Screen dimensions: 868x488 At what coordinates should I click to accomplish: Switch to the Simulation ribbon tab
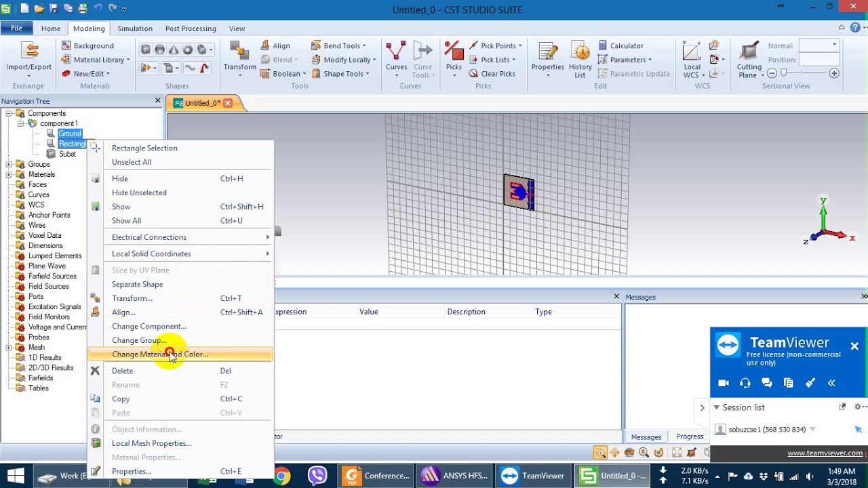click(135, 28)
